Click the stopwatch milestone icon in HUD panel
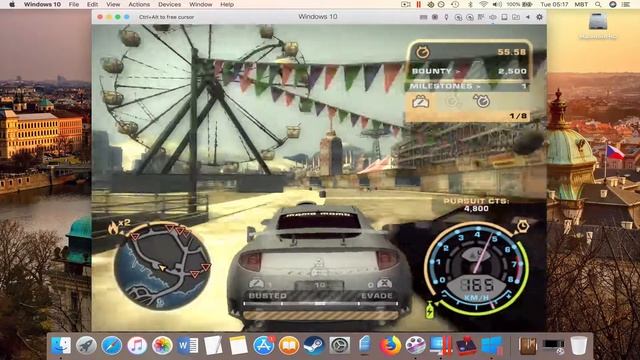The height and width of the screenshot is (360, 640). pyautogui.click(x=482, y=101)
